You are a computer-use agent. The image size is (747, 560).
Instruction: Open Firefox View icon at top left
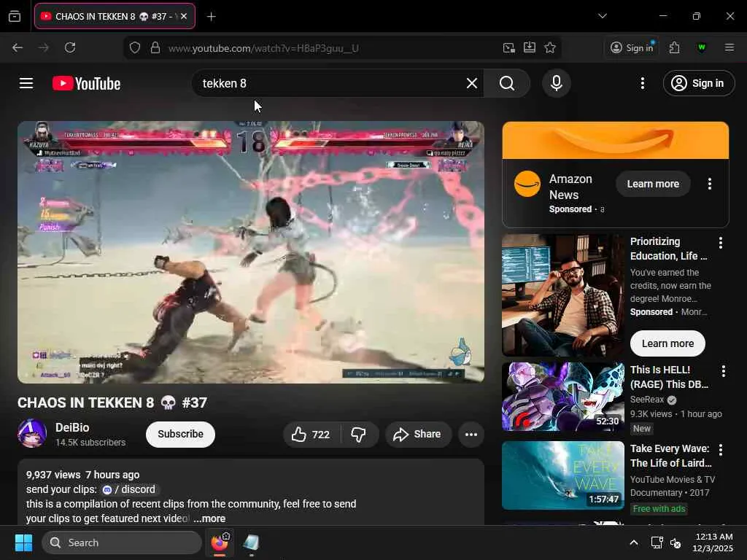15,16
